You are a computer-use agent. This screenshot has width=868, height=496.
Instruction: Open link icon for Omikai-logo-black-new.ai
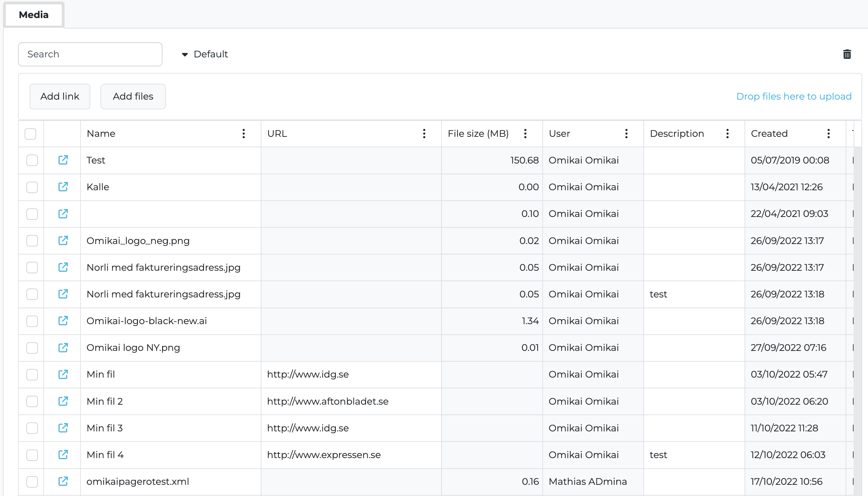[x=63, y=321]
